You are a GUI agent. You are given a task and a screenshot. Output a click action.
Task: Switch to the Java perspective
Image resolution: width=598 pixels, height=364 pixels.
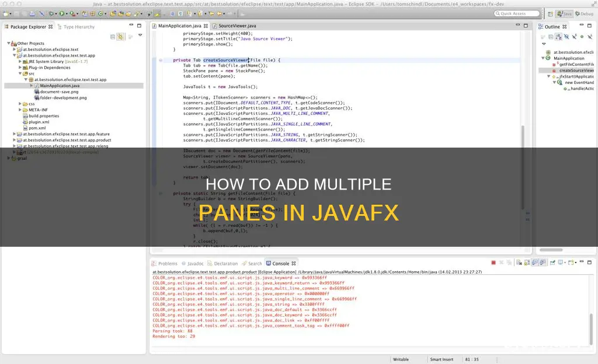[564, 14]
